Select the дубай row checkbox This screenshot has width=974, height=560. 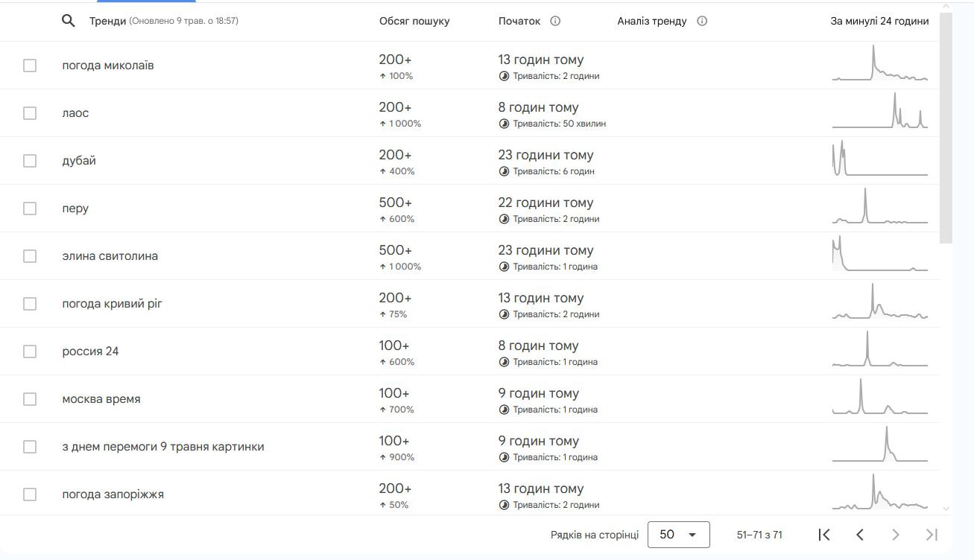30,161
